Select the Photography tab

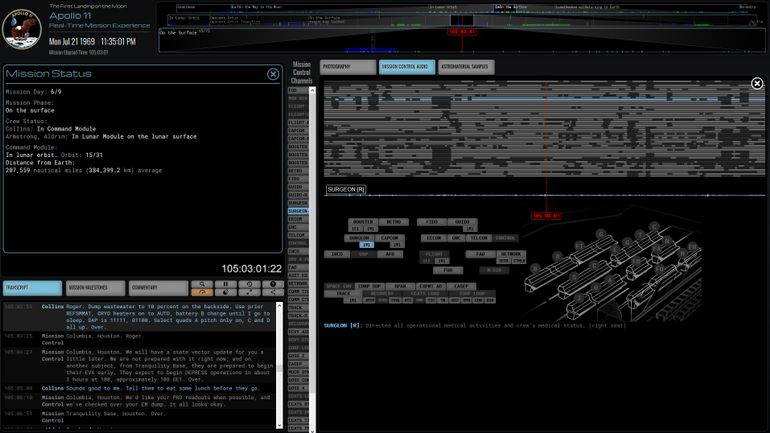tap(348, 67)
